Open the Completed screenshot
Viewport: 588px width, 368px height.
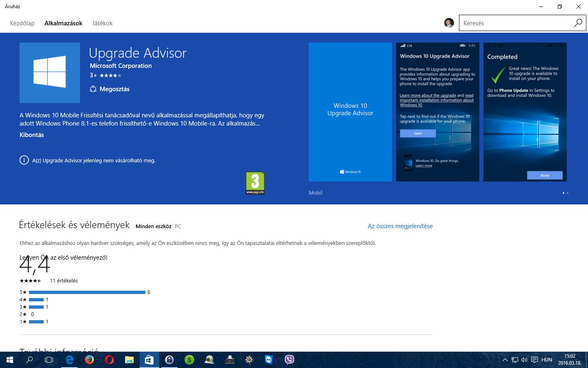pyautogui.click(x=525, y=112)
